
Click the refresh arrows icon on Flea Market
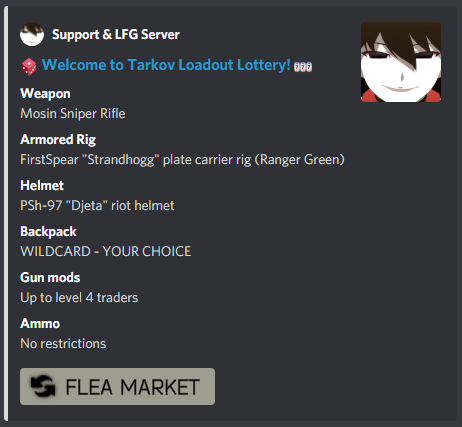[43, 386]
